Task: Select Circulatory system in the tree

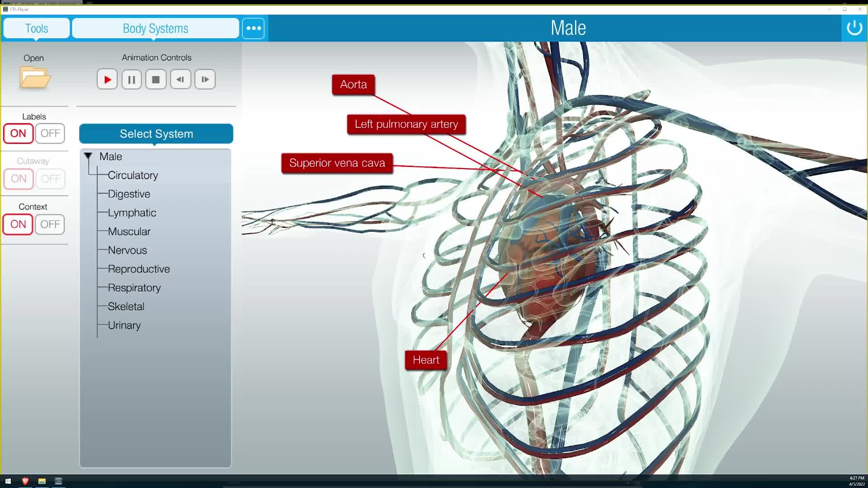Action: pos(133,175)
